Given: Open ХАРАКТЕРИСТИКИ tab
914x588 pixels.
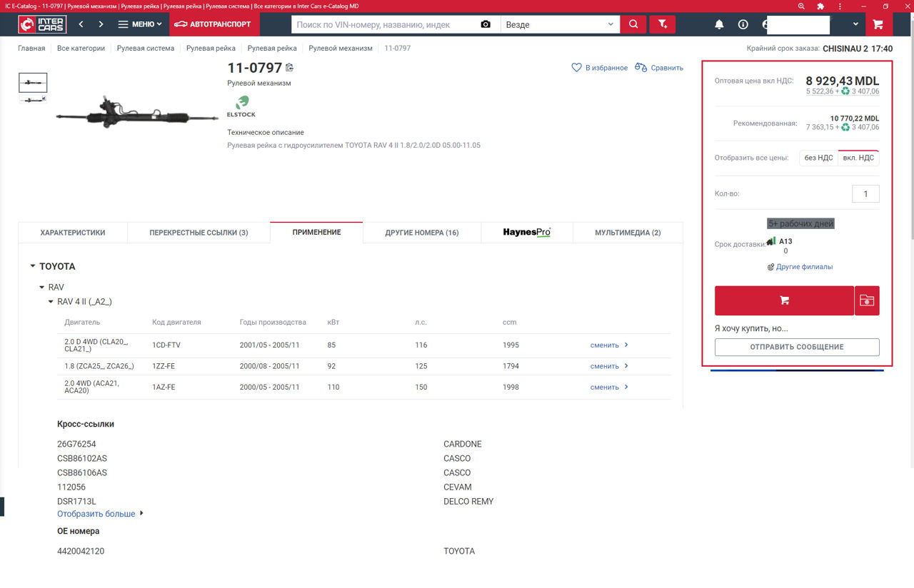Looking at the screenshot, I should [73, 233].
